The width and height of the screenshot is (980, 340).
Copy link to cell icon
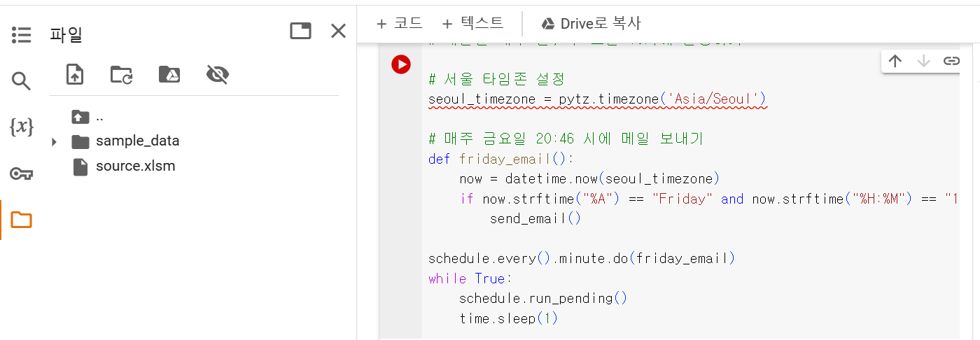point(951,61)
